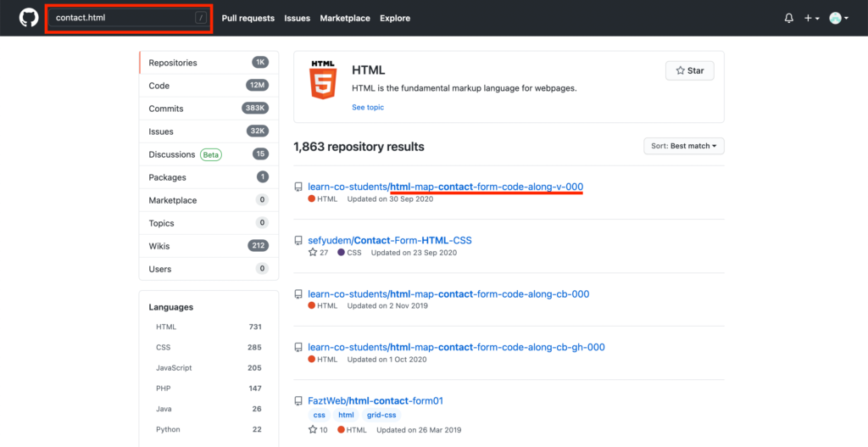Click the css topic tag
The image size is (868, 447).
(319, 416)
